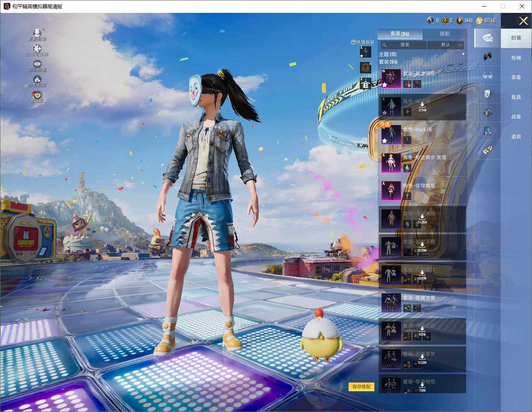Viewport: 532px width, 412px height.
Task: Select the 角色-Mark.06 character thumbnail
Action: click(x=391, y=135)
